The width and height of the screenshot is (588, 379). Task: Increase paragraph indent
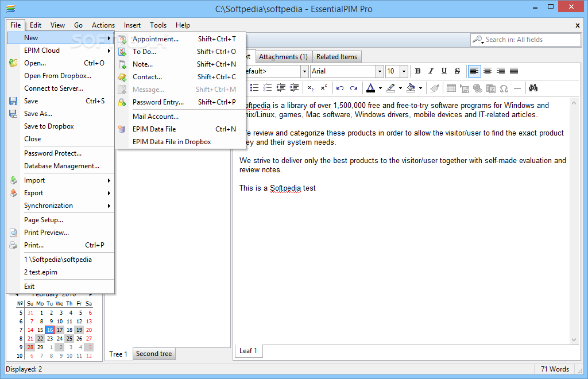(295, 88)
